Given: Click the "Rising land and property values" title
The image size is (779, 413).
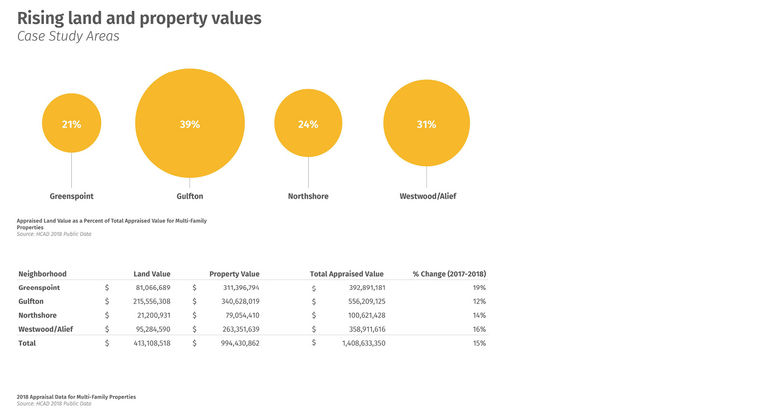Looking at the screenshot, I should (x=139, y=17).
